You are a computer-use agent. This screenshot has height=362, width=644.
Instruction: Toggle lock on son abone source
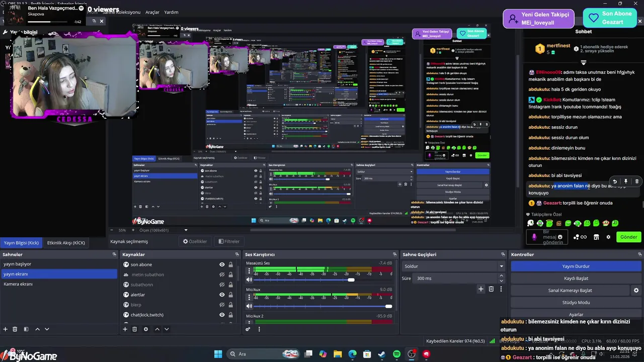tap(230, 264)
